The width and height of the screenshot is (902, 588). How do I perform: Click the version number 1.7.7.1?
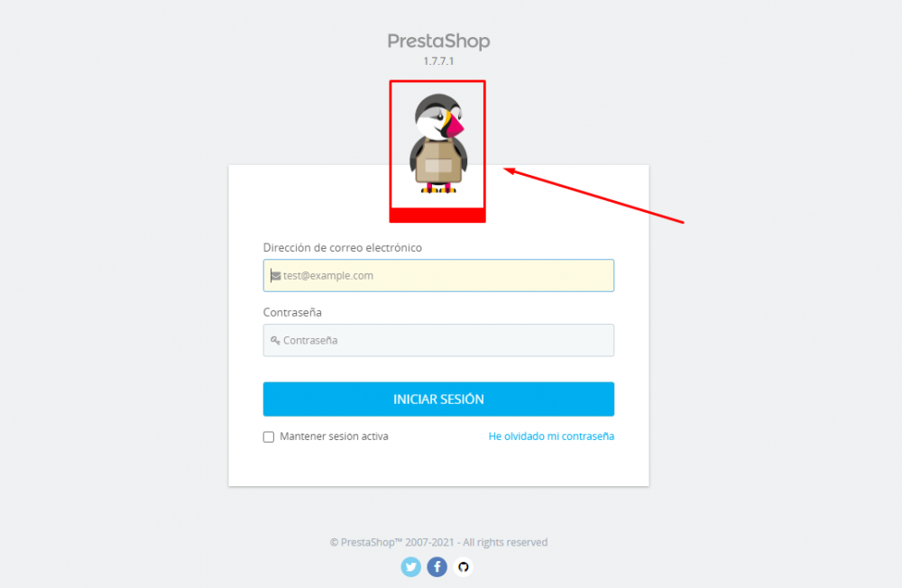click(438, 61)
